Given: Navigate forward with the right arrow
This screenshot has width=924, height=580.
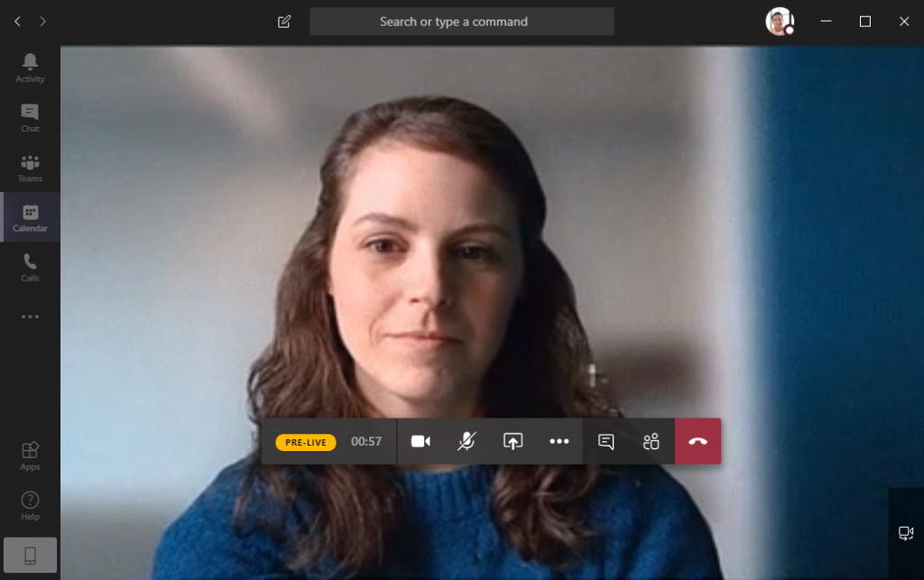Looking at the screenshot, I should click(x=43, y=22).
